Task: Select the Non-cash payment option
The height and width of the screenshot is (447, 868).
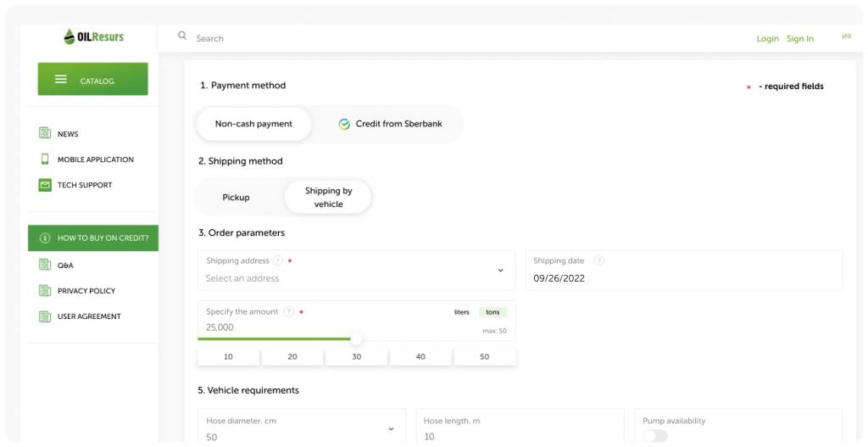Action: tap(253, 124)
